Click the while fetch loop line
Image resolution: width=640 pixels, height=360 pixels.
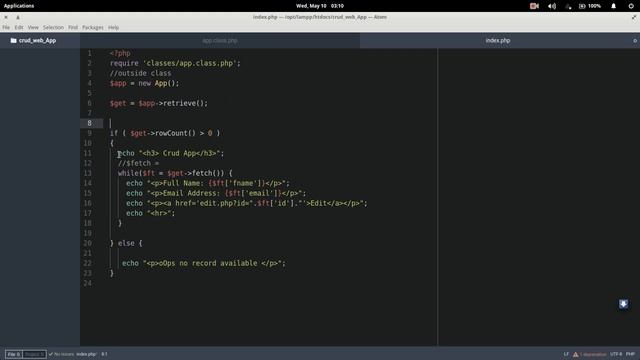(175, 173)
